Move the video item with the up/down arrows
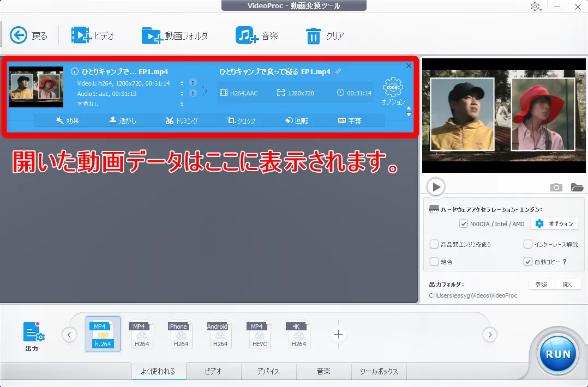The image size is (588, 387). (x=409, y=111)
